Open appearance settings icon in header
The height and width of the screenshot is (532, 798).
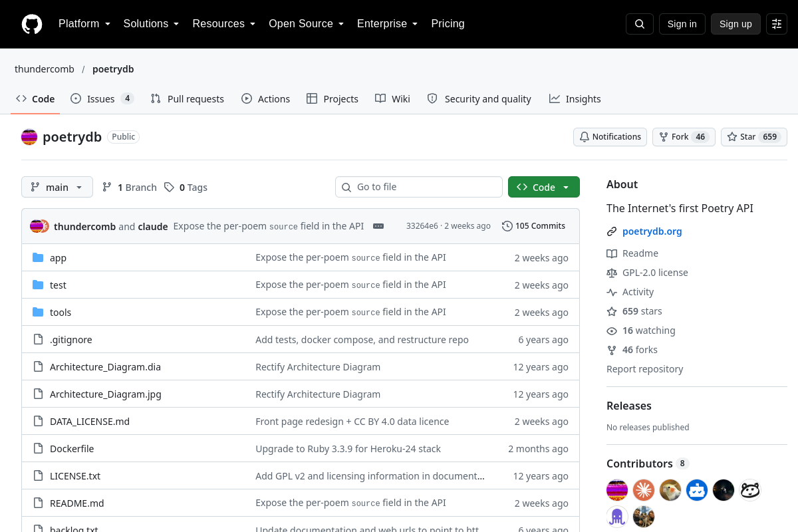pos(777,24)
